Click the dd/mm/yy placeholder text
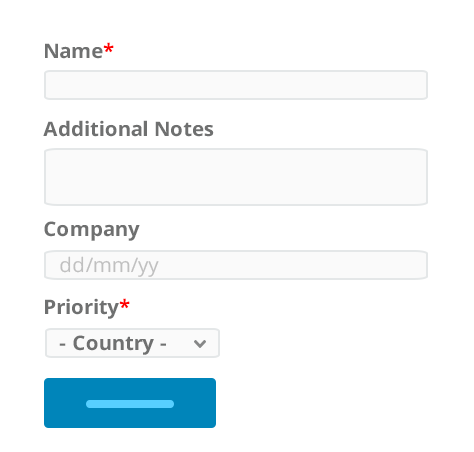The width and height of the screenshot is (474, 452). (109, 266)
